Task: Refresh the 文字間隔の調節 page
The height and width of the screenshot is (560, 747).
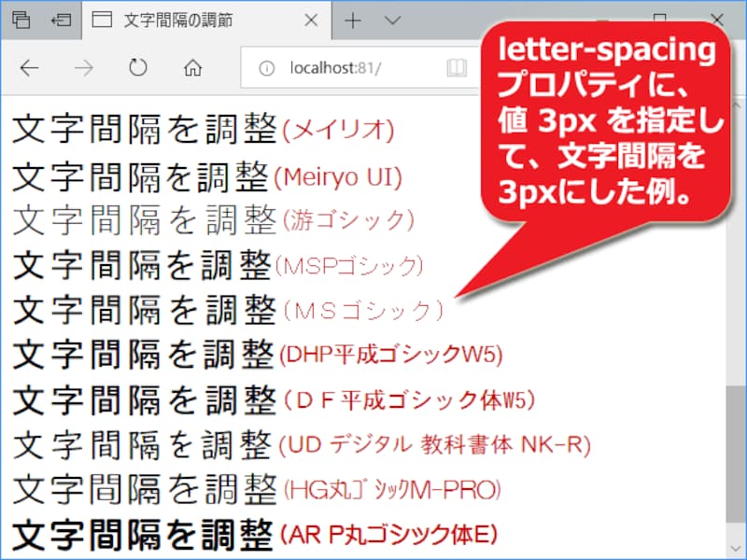Action: click(138, 67)
